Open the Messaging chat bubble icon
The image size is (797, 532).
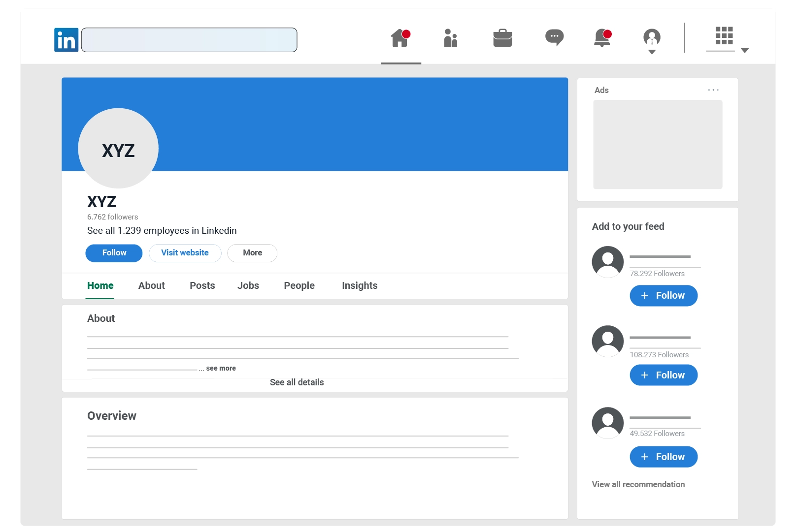click(554, 37)
